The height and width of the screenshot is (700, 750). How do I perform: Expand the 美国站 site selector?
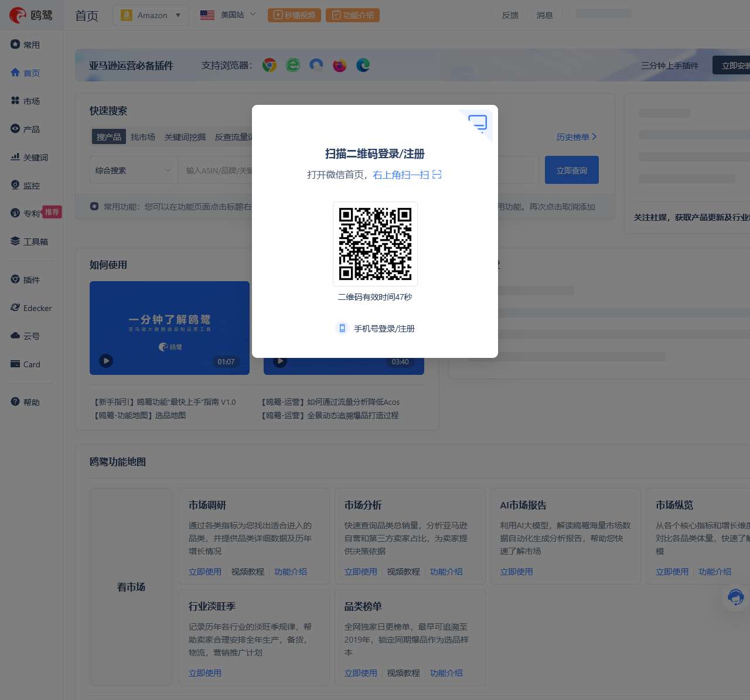[228, 15]
